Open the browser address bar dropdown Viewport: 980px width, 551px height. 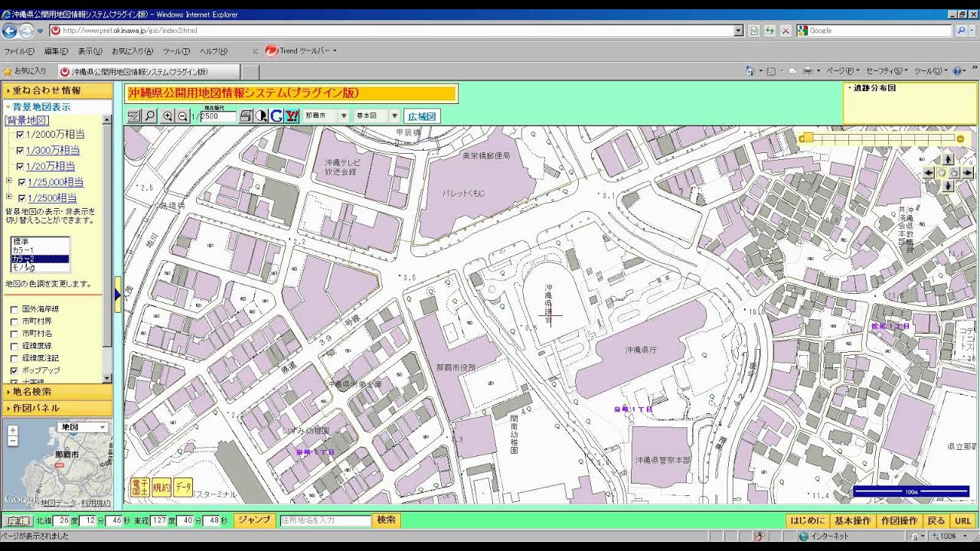tap(739, 31)
